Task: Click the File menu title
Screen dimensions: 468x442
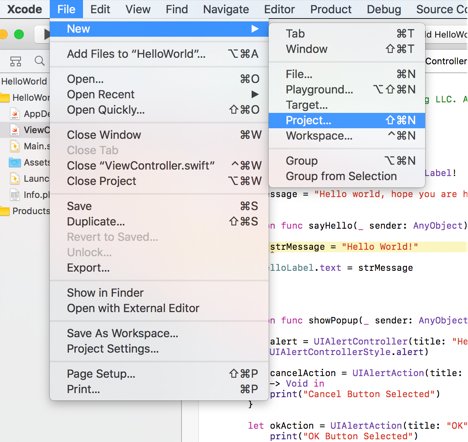Action: (66, 9)
